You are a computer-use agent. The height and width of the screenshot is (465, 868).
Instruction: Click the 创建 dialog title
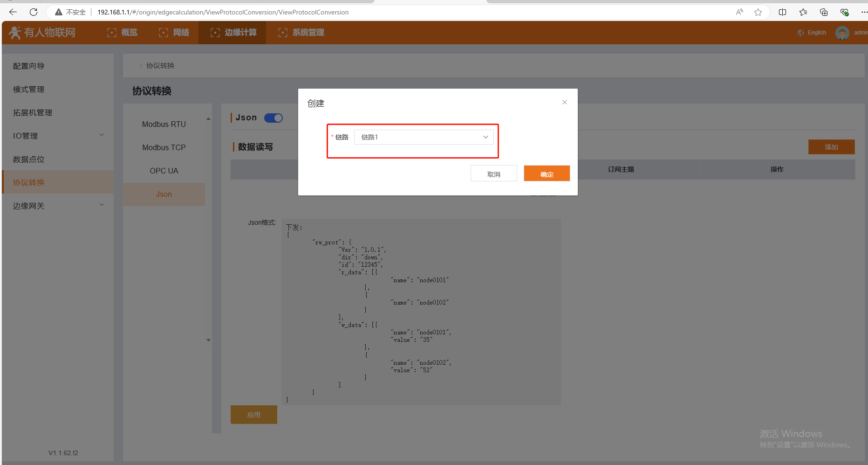[x=316, y=104]
